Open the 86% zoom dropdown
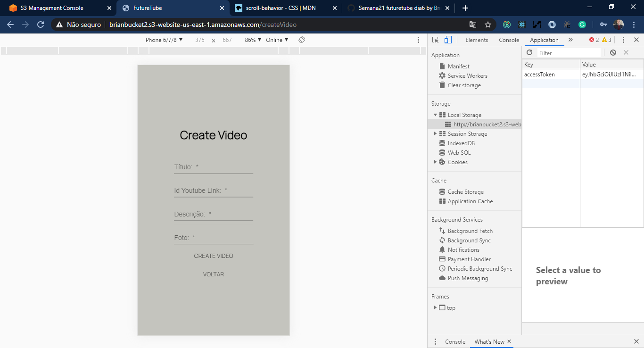The width and height of the screenshot is (644, 348). pos(253,40)
